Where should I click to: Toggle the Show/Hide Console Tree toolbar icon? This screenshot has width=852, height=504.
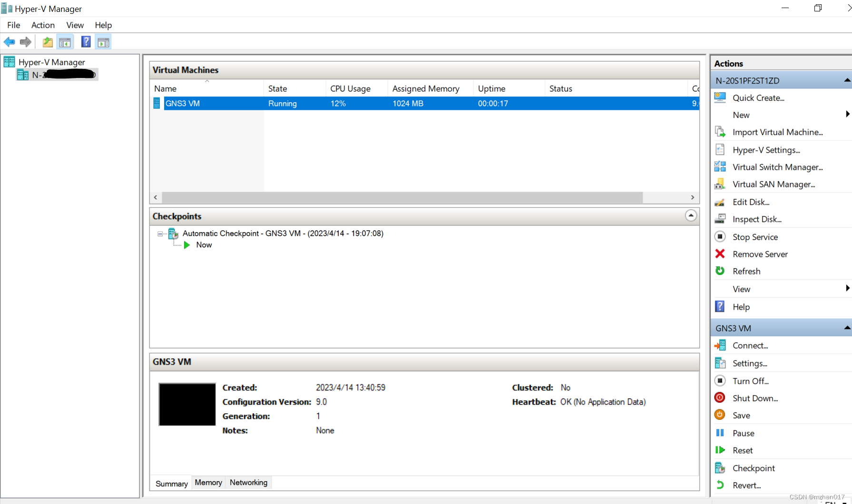tap(65, 42)
